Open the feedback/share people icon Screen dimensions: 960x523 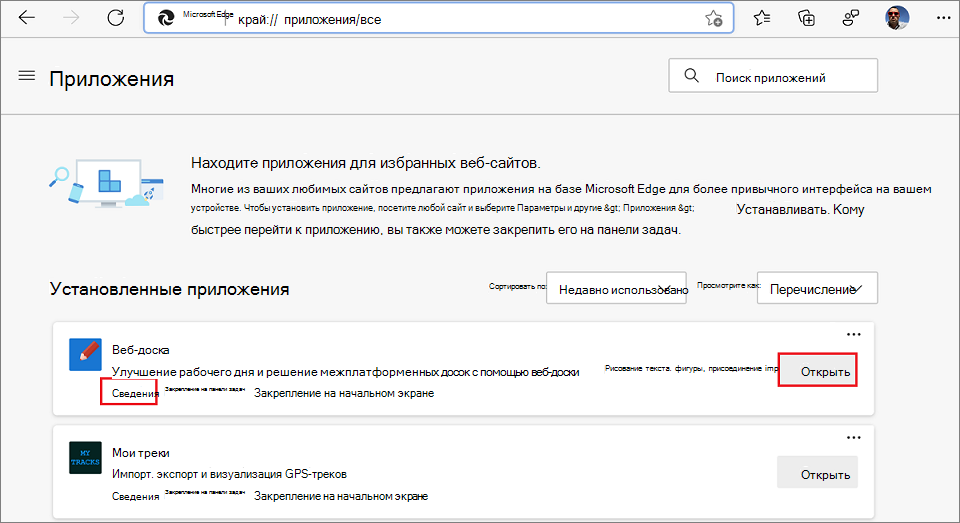(850, 18)
